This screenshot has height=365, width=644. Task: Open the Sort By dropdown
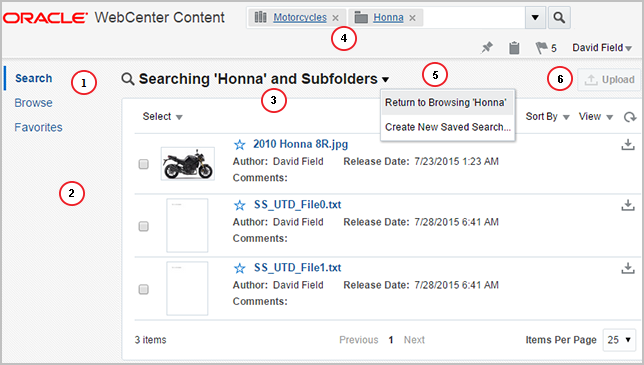[x=547, y=117]
